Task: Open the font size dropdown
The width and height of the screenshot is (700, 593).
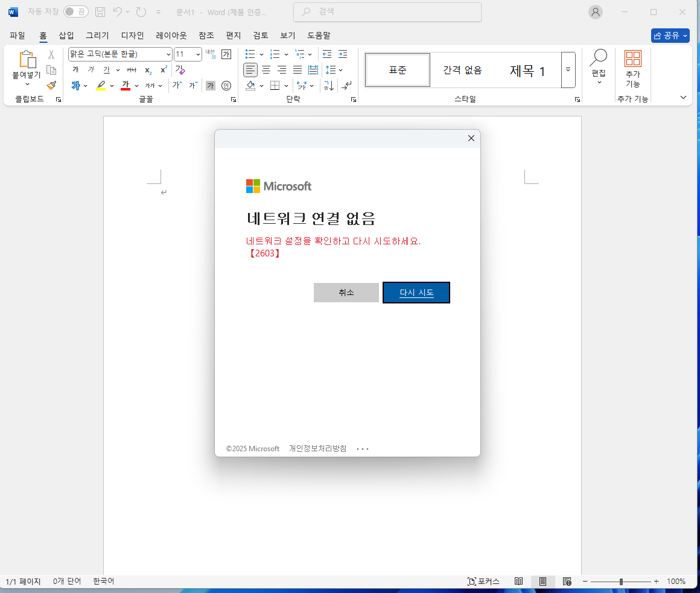Action: click(198, 54)
